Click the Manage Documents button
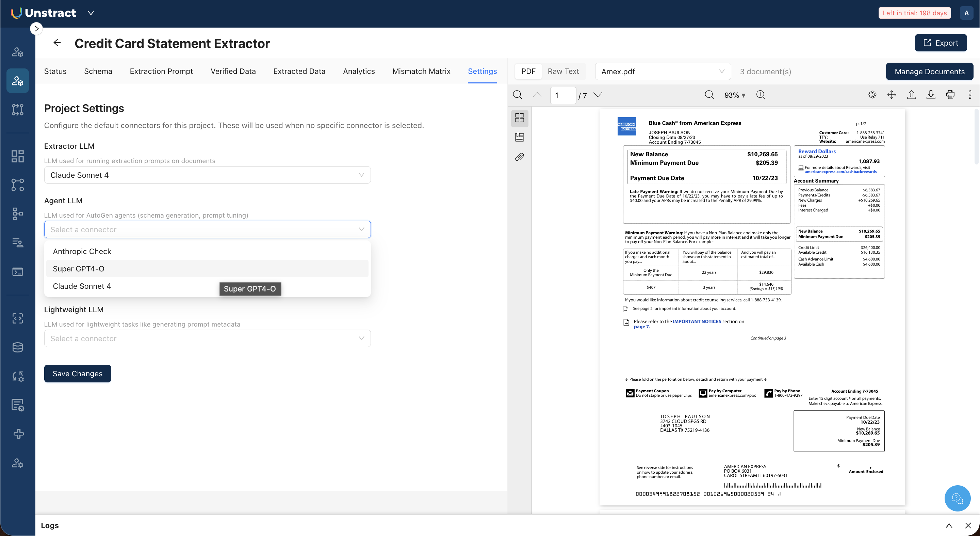 (x=929, y=72)
